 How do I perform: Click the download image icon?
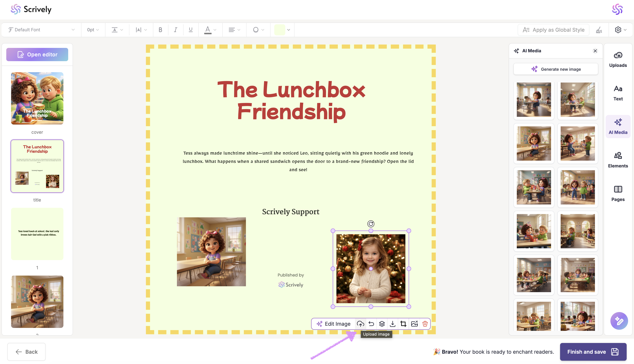(392, 324)
